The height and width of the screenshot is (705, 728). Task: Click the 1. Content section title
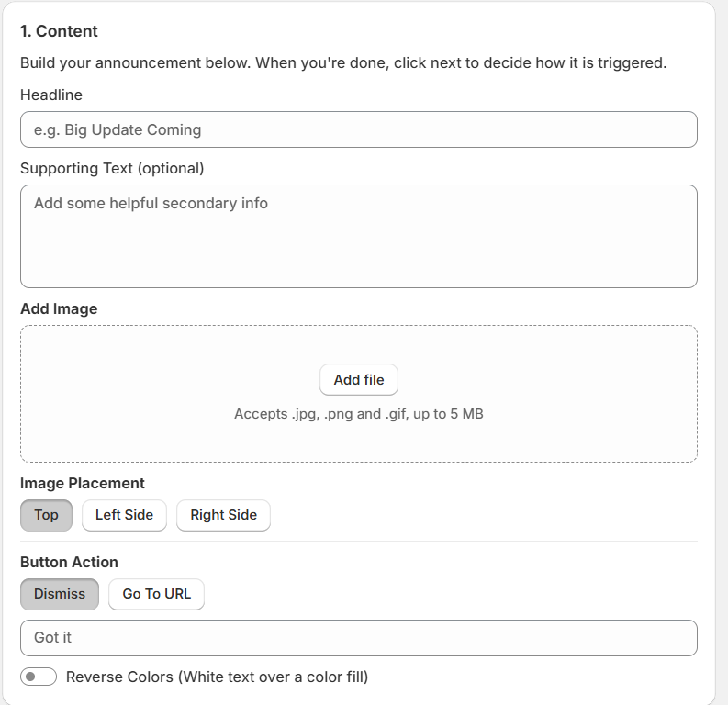pyautogui.click(x=59, y=31)
